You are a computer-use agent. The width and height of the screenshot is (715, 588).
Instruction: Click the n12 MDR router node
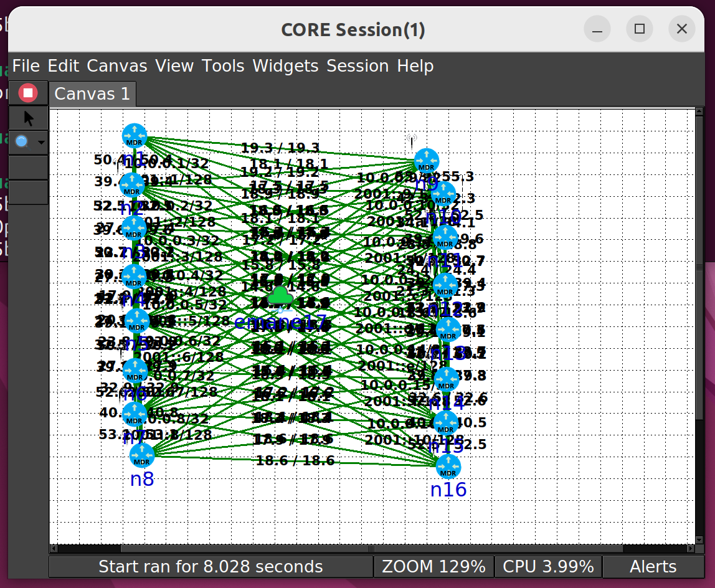click(445, 283)
